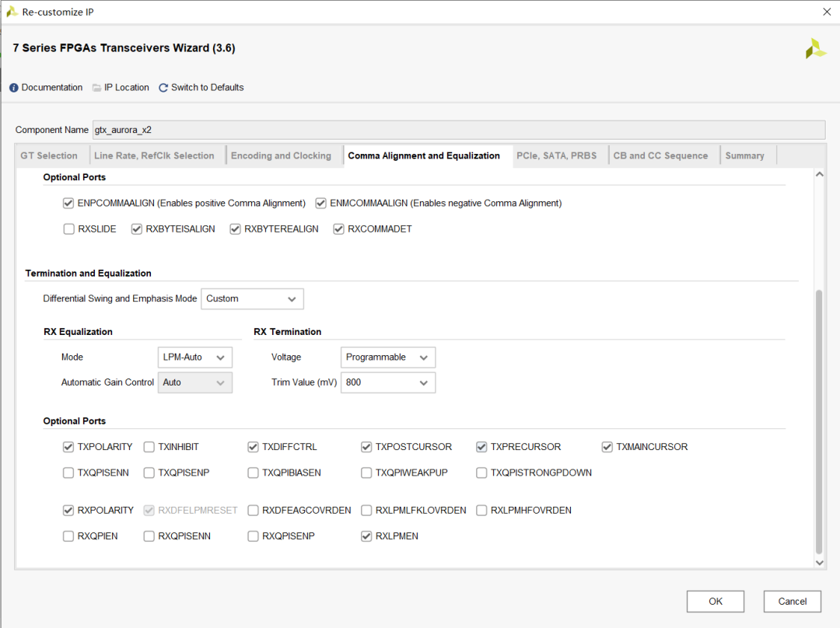
Task: Enable the RXSLIDE port
Action: point(68,229)
